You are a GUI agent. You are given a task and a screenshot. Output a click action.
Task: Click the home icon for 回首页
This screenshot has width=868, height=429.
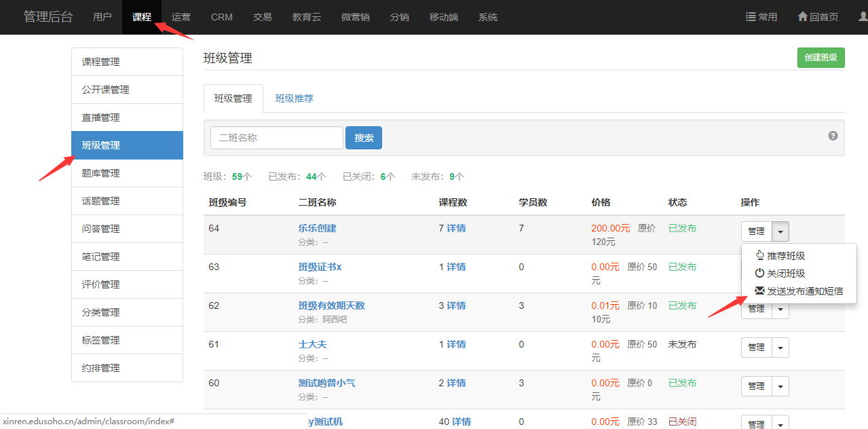[802, 17]
